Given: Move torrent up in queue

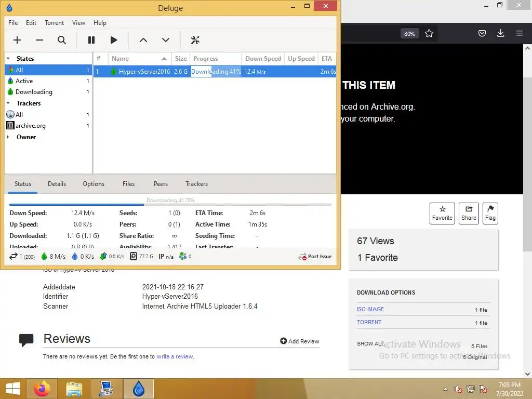Looking at the screenshot, I should point(143,40).
